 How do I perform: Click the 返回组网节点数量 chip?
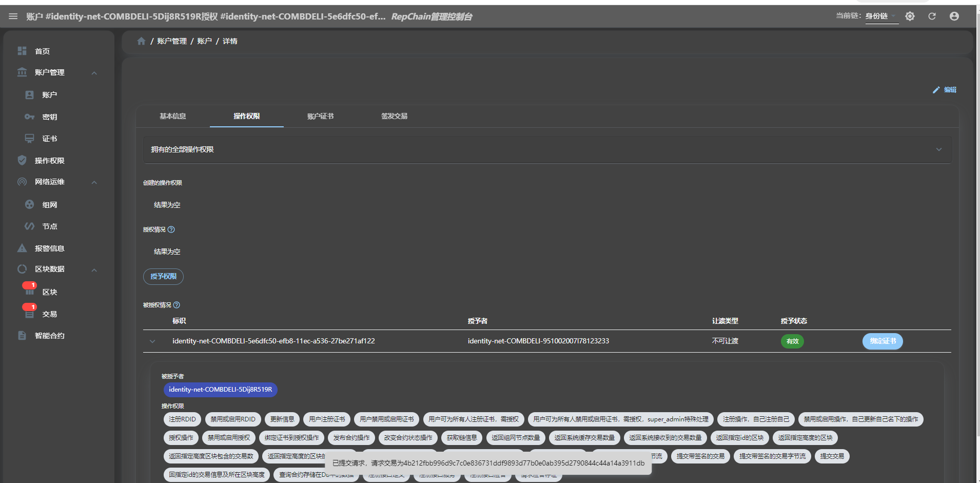tap(516, 438)
